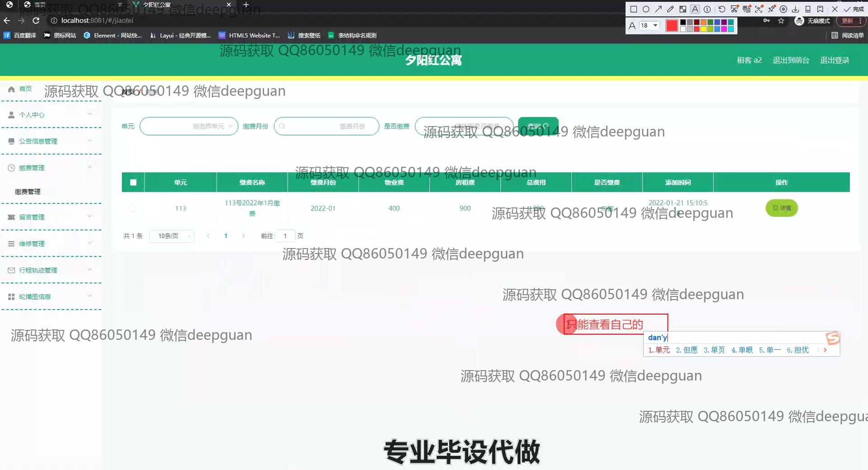The width and height of the screenshot is (868, 470).
Task: Save the screenshot with download icon
Action: [x=796, y=9]
